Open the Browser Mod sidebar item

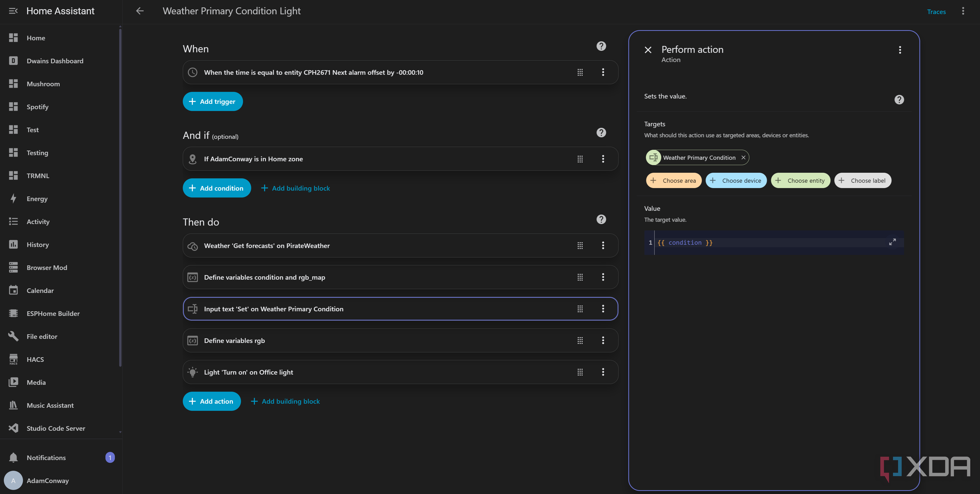click(x=61, y=268)
